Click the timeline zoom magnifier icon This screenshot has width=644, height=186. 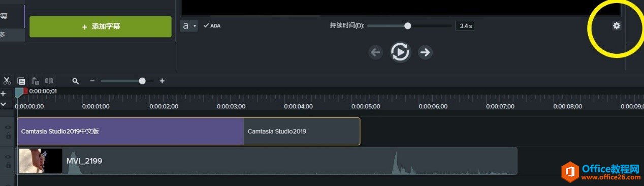[x=76, y=81]
